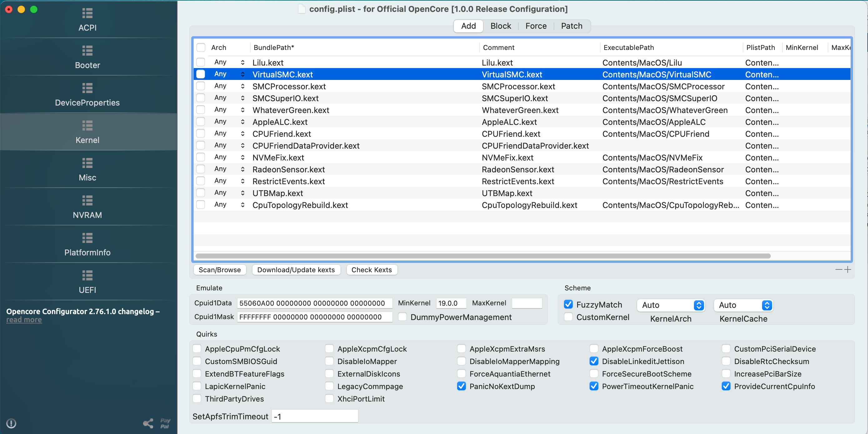Open Arch stepper for SMCProcessor.kext row
Viewport: 868px width, 434px height.
coord(242,86)
